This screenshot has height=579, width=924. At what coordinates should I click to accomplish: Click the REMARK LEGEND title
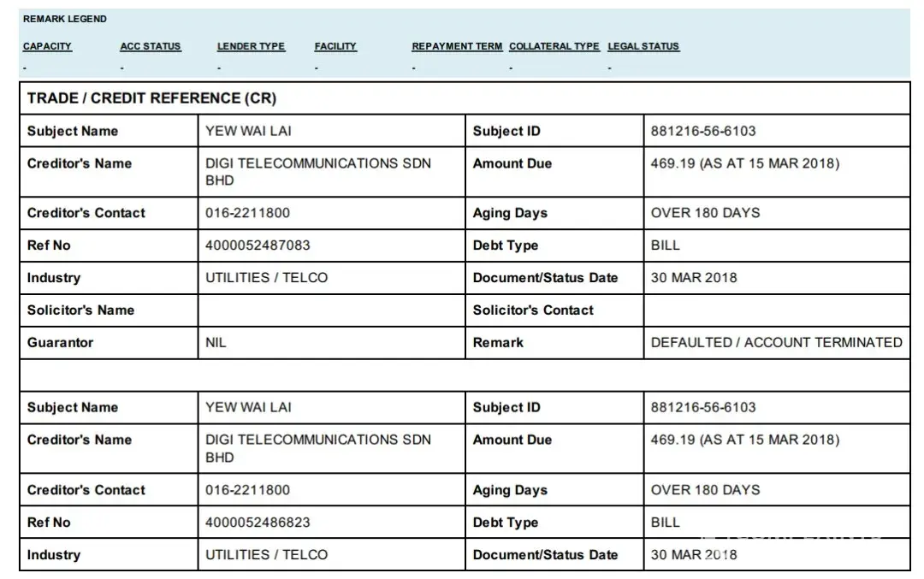[65, 19]
